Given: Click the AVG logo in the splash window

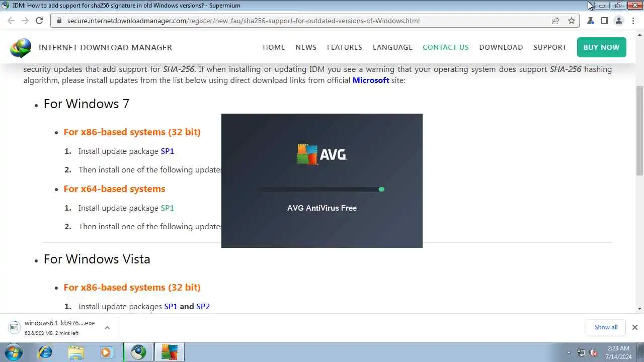Looking at the screenshot, I should [322, 154].
